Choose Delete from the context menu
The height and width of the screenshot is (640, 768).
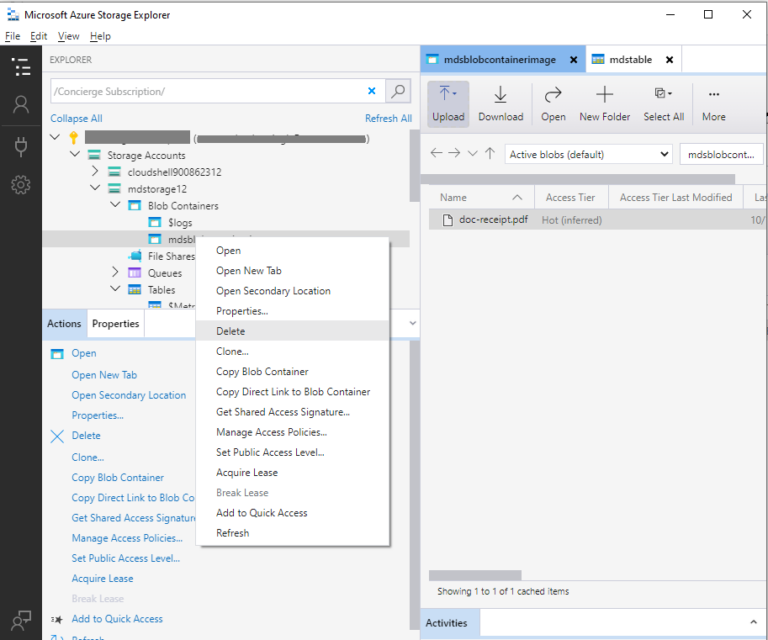point(292,331)
